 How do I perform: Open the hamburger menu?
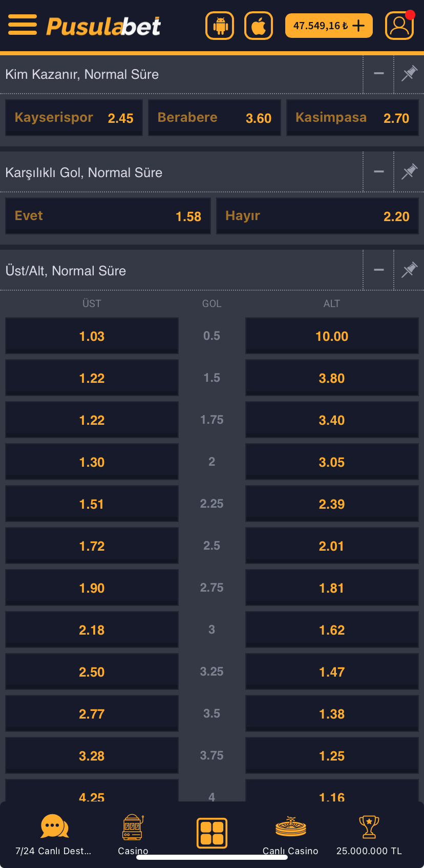(x=23, y=25)
